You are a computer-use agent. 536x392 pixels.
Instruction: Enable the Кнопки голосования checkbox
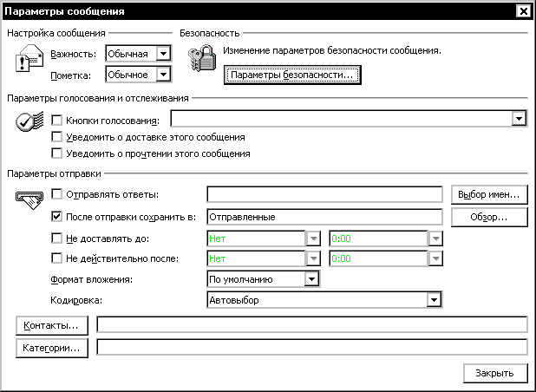[x=56, y=121]
